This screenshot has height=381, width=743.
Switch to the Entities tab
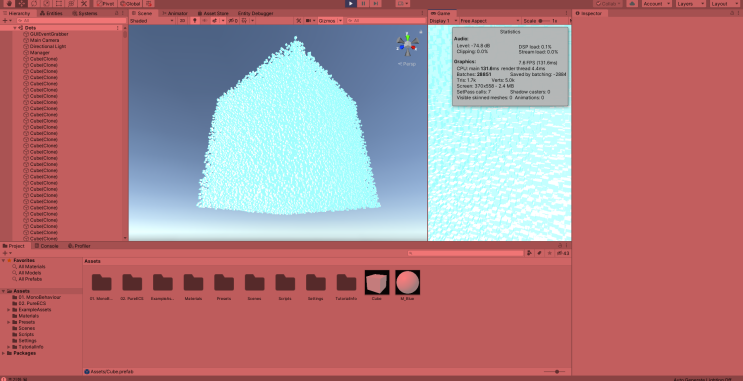51,13
